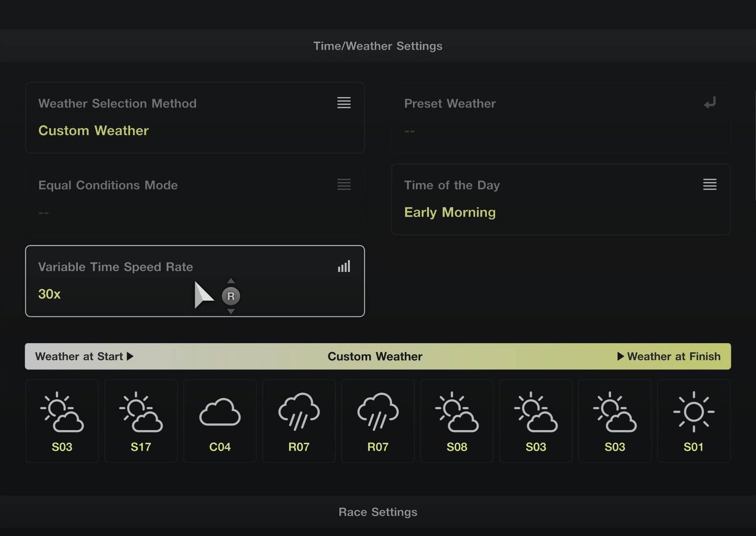Open Equal Conditions Mode list icon

tap(344, 184)
